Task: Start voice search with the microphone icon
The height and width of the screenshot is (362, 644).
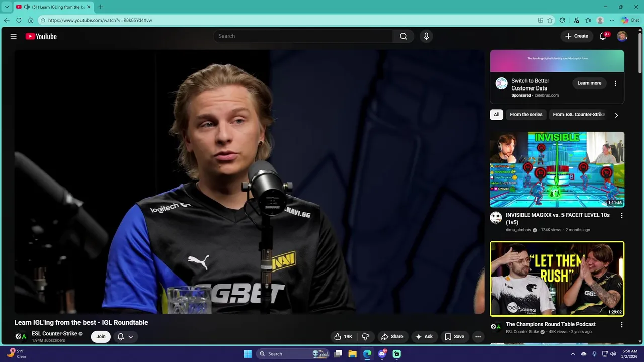Action: coord(426,36)
